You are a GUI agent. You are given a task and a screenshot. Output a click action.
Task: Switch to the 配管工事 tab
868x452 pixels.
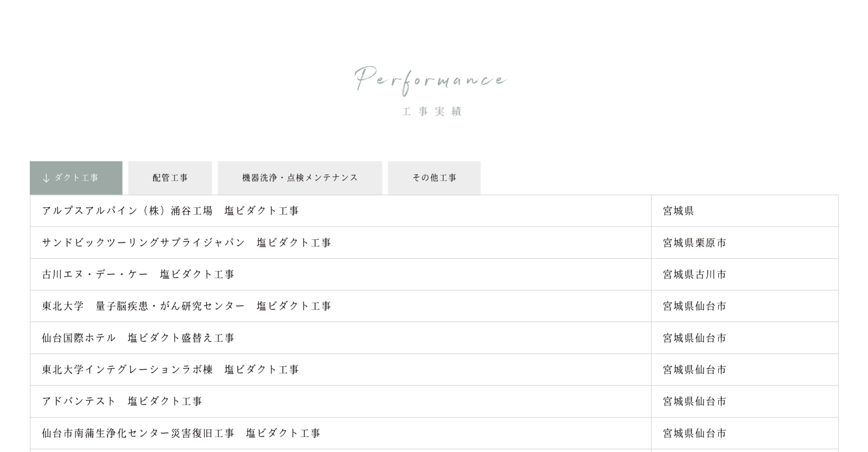(170, 178)
